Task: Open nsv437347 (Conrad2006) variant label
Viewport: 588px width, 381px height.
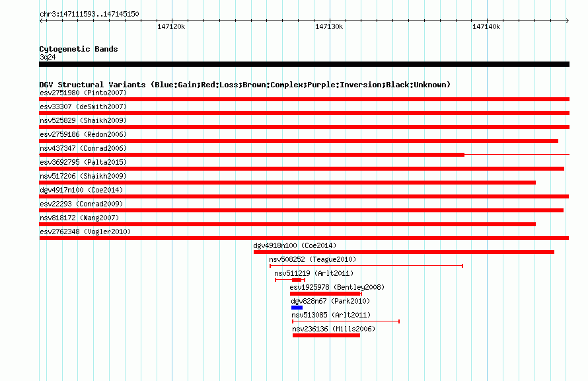Action: pos(83,148)
